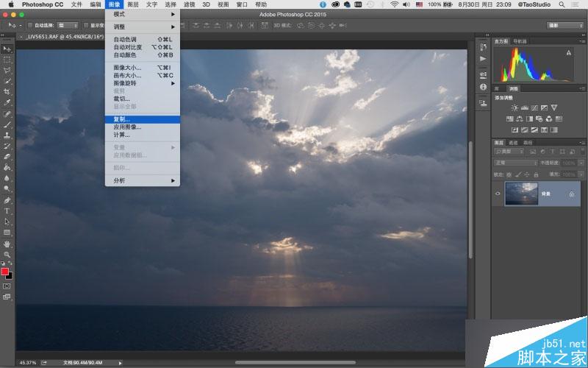The width and height of the screenshot is (588, 368).
Task: Open the History panel icon
Action: click(x=483, y=47)
